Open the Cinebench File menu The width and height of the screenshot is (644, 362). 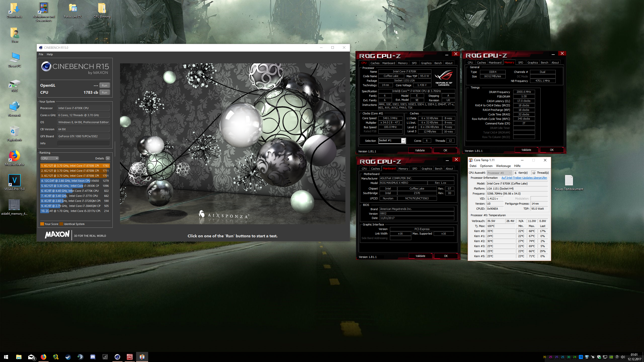41,54
